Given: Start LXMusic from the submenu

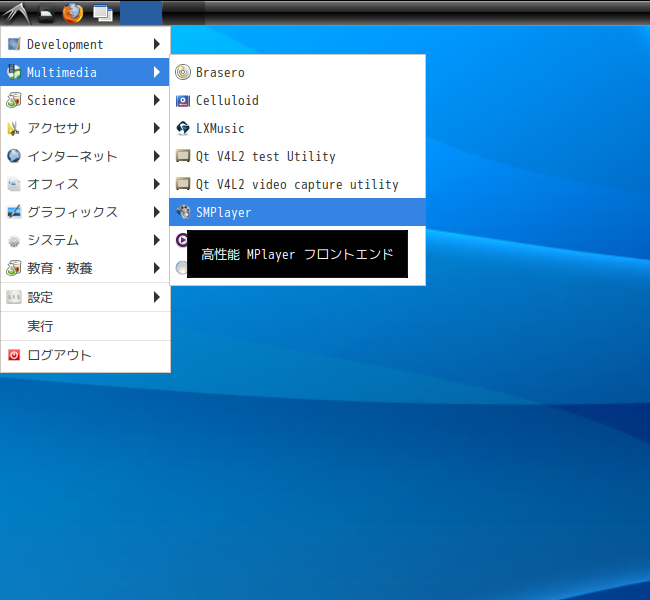Looking at the screenshot, I should [x=297, y=128].
